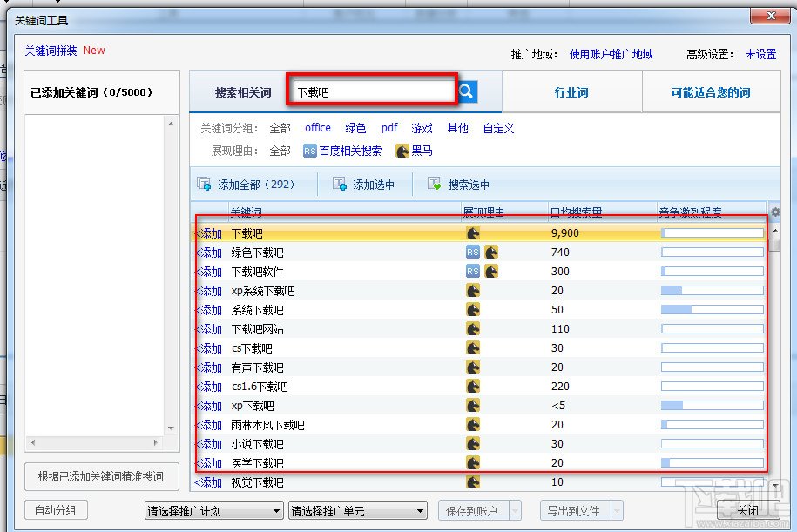
Task: Click the dark horse icon in 下载吧网站 row
Action: [x=473, y=329]
